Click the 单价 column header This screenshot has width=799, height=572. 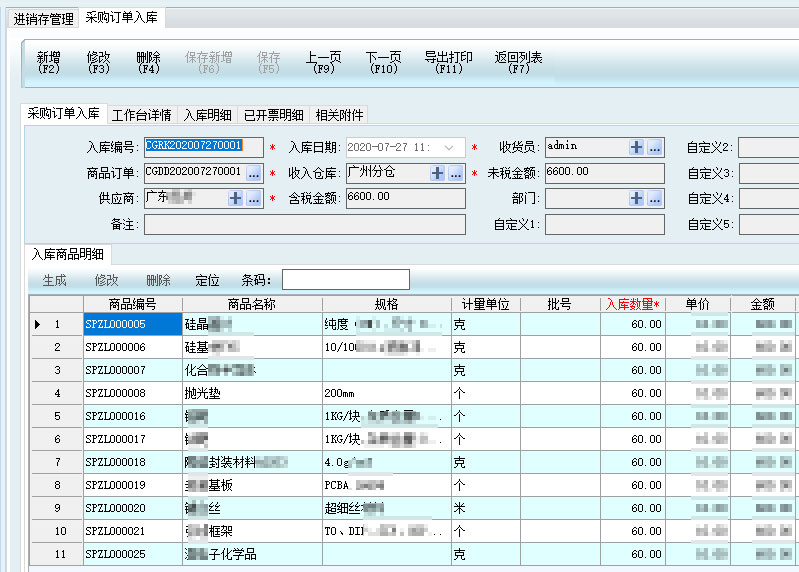[x=698, y=304]
